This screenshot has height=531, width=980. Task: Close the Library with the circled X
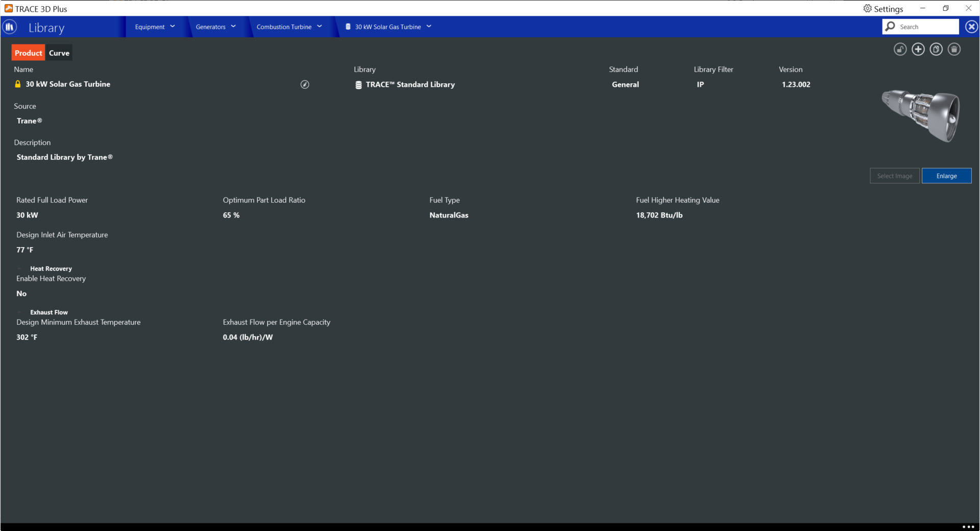tap(972, 27)
